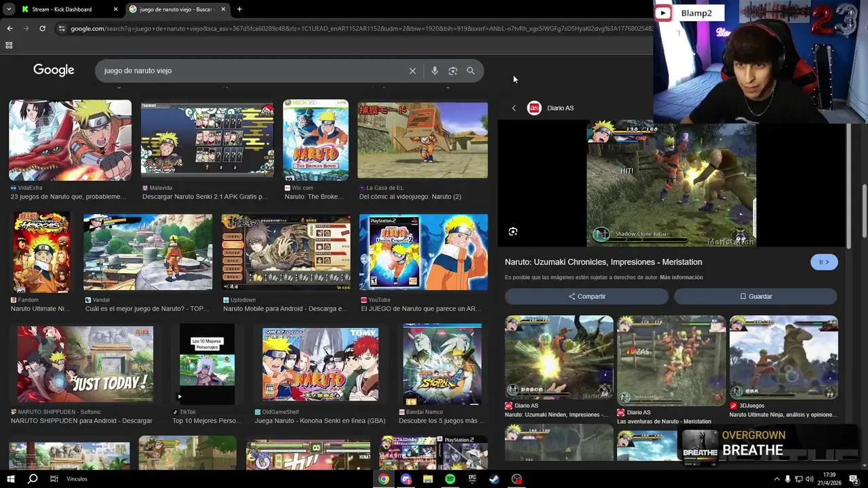Open Uptodown Naruto Mobile image
Viewport: 868px width, 488px height.
pyautogui.click(x=286, y=252)
